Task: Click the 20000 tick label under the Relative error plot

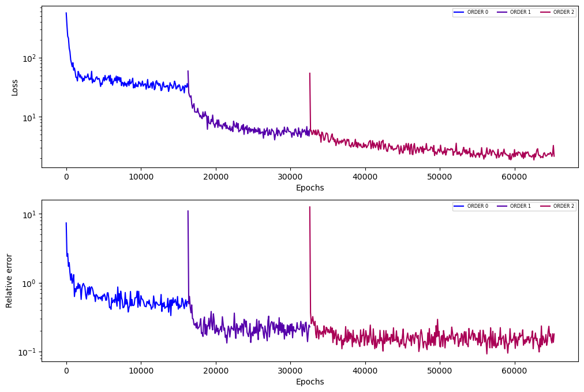Action: [x=216, y=371]
